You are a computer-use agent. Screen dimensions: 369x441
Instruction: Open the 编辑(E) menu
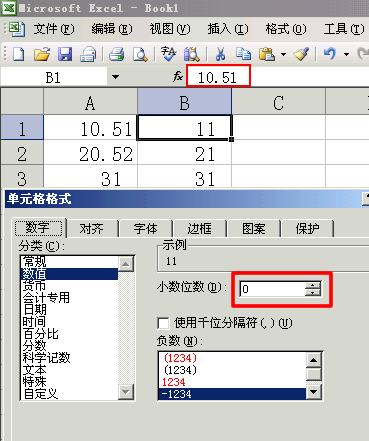click(112, 29)
